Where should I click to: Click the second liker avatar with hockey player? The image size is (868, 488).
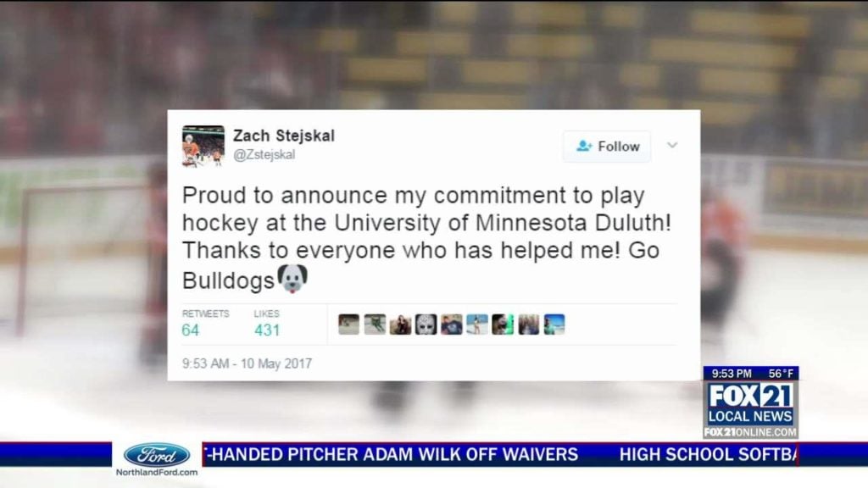(375, 324)
